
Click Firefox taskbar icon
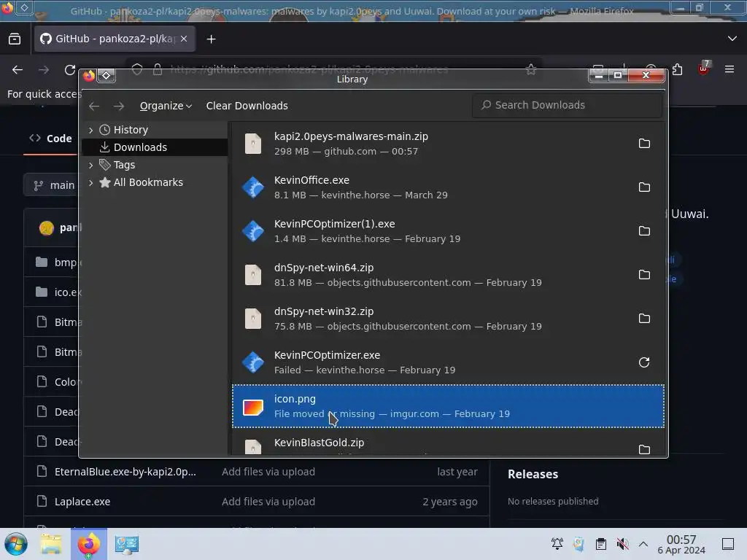click(x=89, y=544)
